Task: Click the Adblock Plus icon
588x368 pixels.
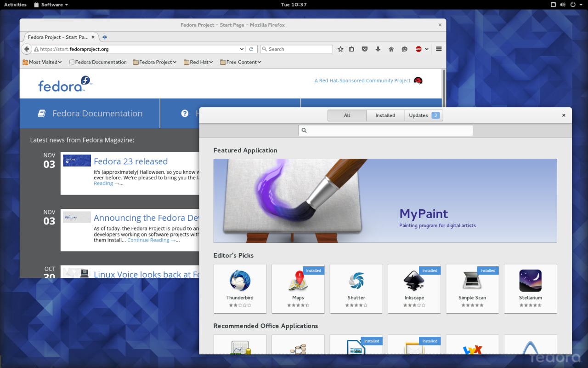Action: point(418,49)
